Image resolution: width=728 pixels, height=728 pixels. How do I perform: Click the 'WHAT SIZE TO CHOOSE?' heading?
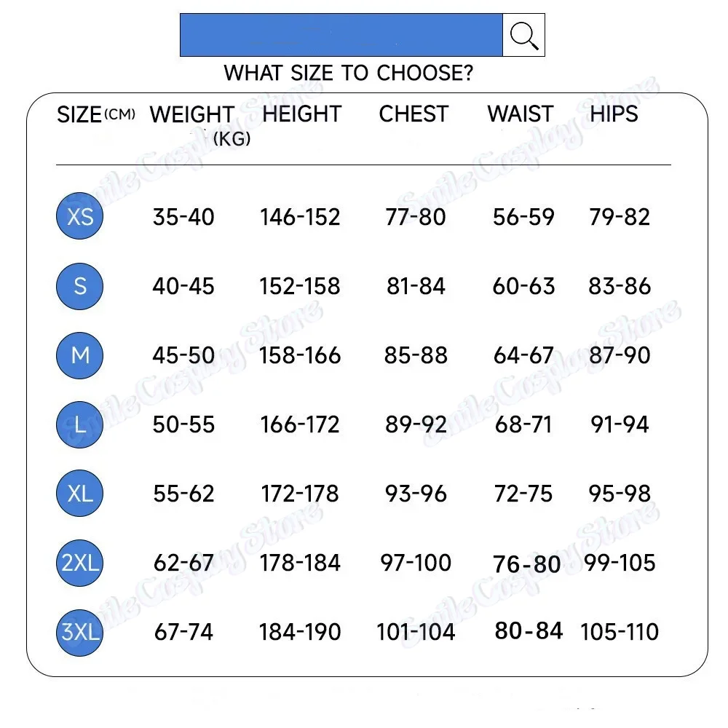click(348, 74)
